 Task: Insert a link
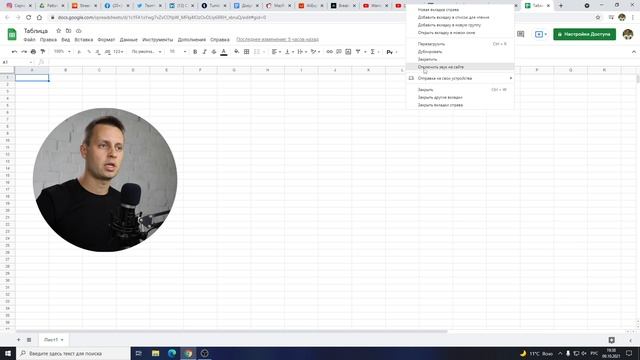tap(329, 52)
